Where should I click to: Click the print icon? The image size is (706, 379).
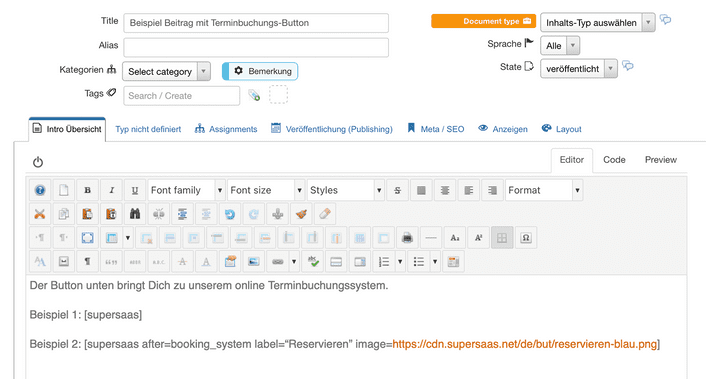407,238
